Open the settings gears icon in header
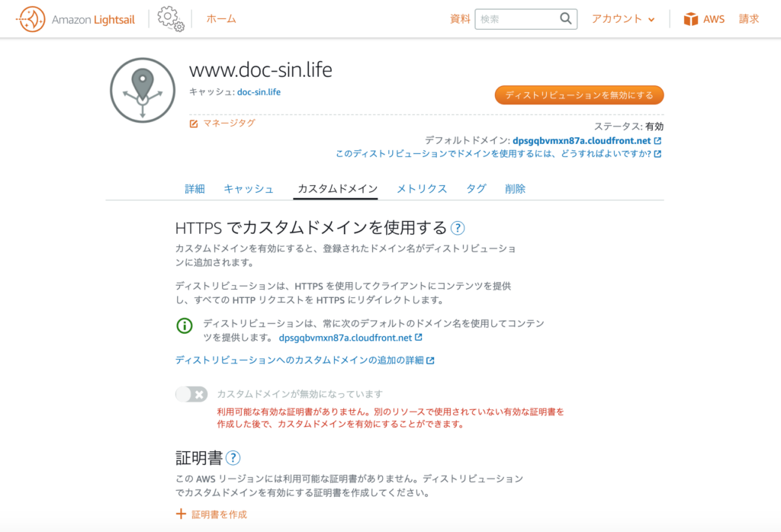The image size is (781, 532). point(170,19)
